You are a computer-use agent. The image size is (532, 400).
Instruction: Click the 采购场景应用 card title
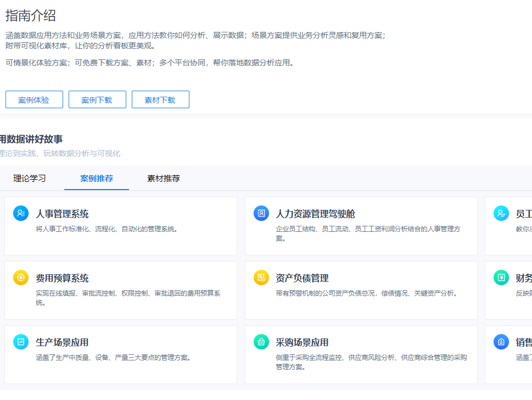[302, 343]
